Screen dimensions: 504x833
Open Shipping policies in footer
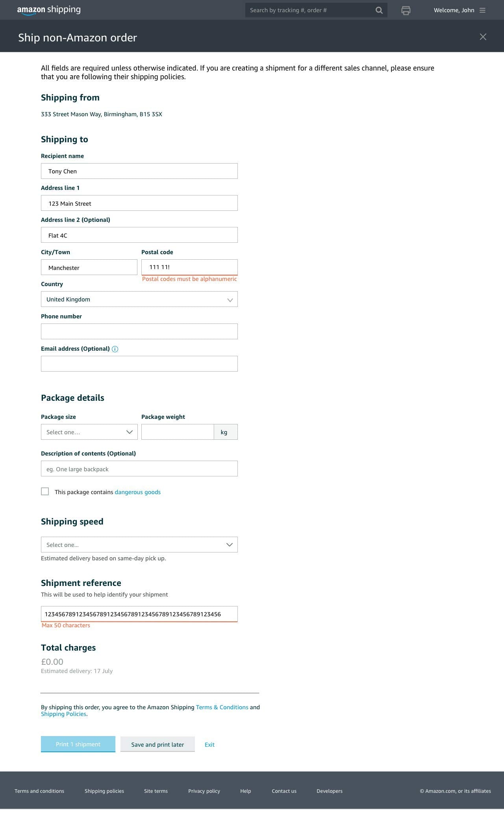coord(104,791)
